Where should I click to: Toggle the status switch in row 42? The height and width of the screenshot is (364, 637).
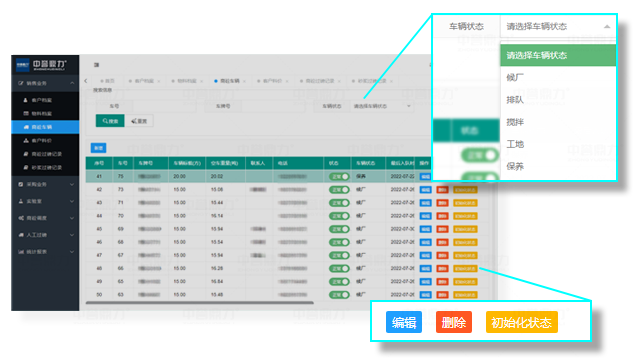pos(339,190)
